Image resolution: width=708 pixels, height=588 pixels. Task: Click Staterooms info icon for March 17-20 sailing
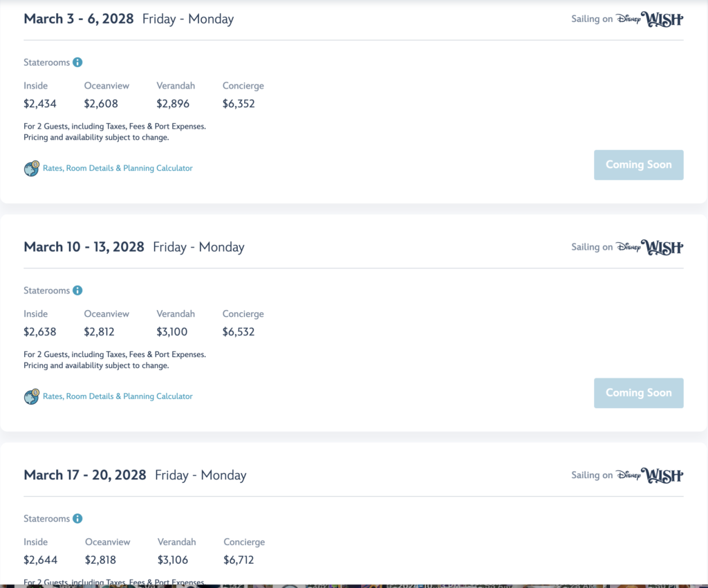77,518
